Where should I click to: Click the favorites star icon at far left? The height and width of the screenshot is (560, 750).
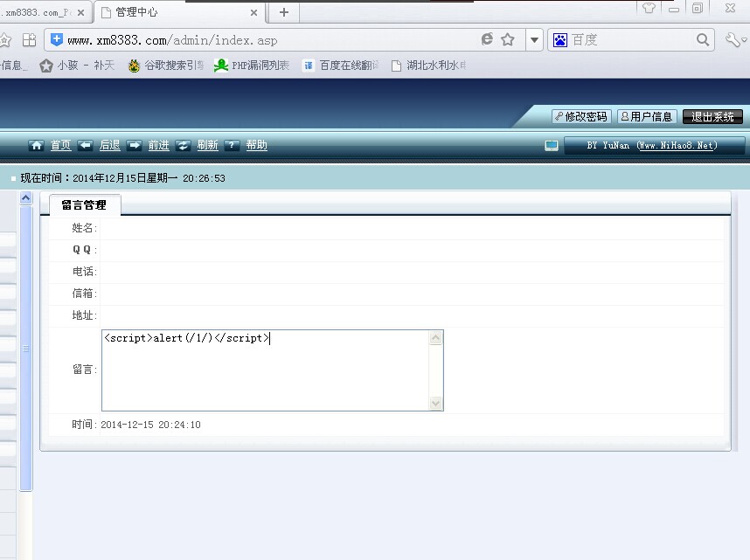click(4, 39)
